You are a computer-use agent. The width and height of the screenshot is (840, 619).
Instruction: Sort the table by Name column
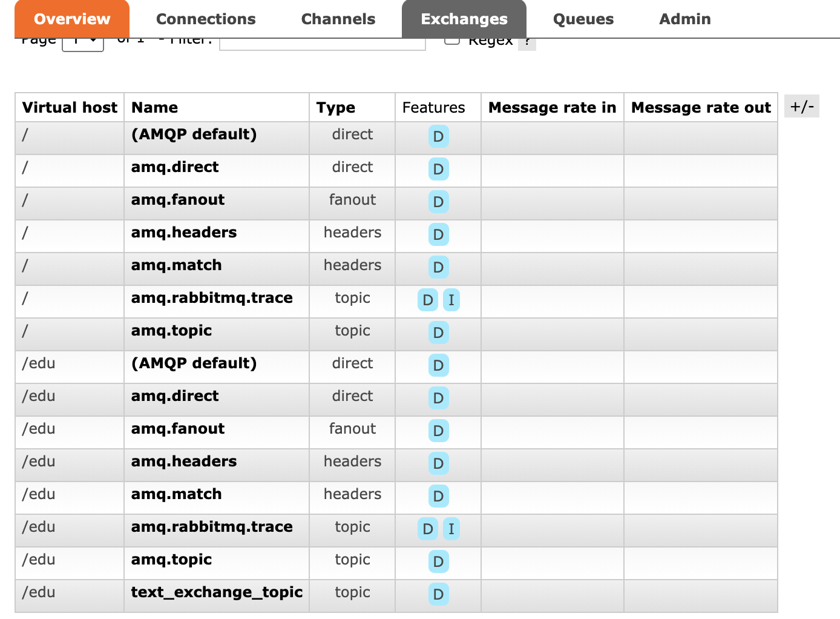coord(154,108)
